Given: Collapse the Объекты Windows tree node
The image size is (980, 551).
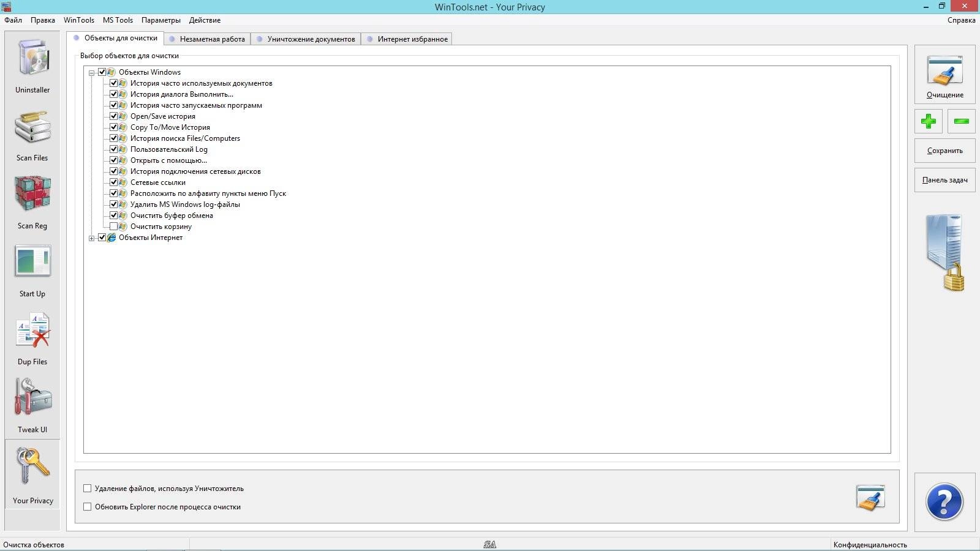Looking at the screenshot, I should point(91,73).
